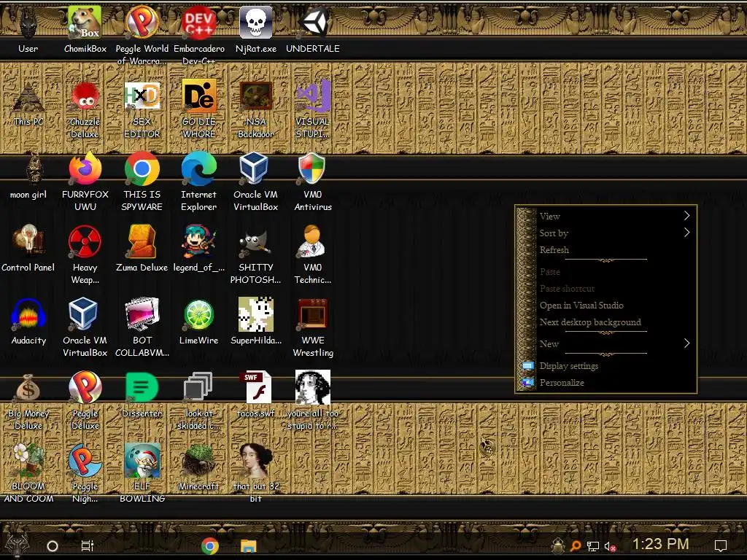Image resolution: width=747 pixels, height=560 pixels.
Task: Choose Personalize in the context menu
Action: pyautogui.click(x=606, y=382)
